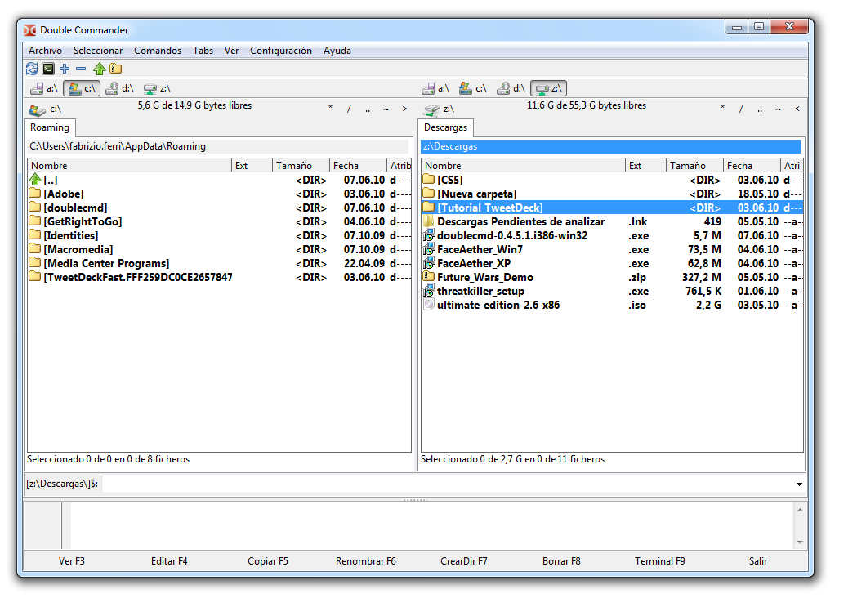Viewport: 857px width, 616px height.
Task: Switch right panel to drive c:\
Action: click(473, 88)
